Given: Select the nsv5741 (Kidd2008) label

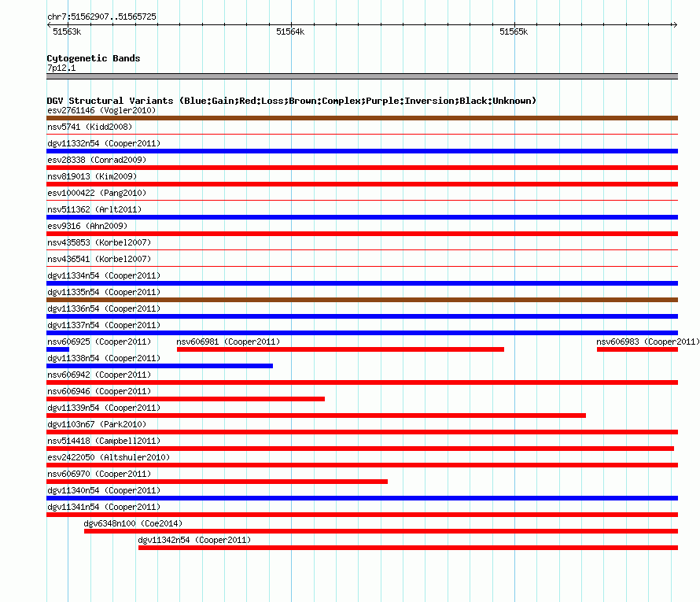Looking at the screenshot, I should click(90, 127).
